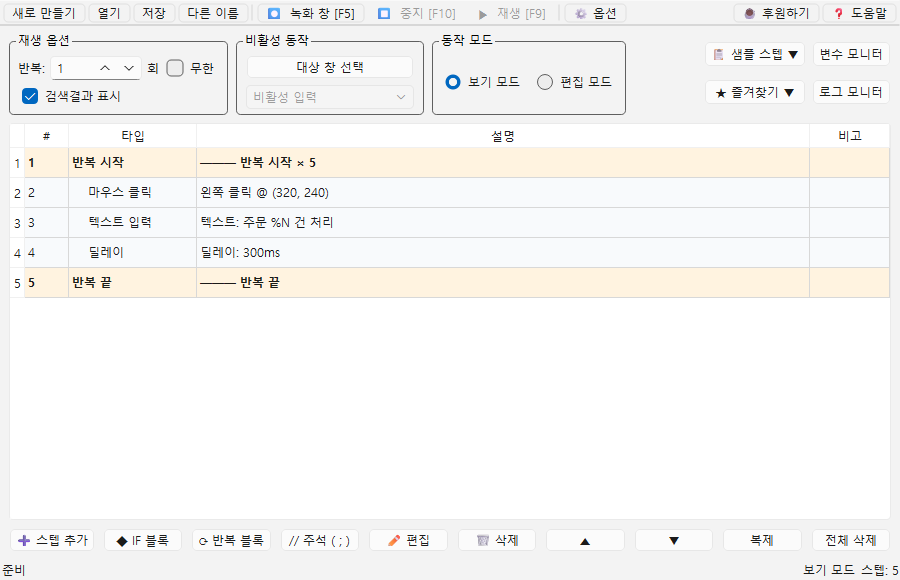The width and height of the screenshot is (900, 580).
Task: Move the step up with ▲
Action: [x=585, y=540]
